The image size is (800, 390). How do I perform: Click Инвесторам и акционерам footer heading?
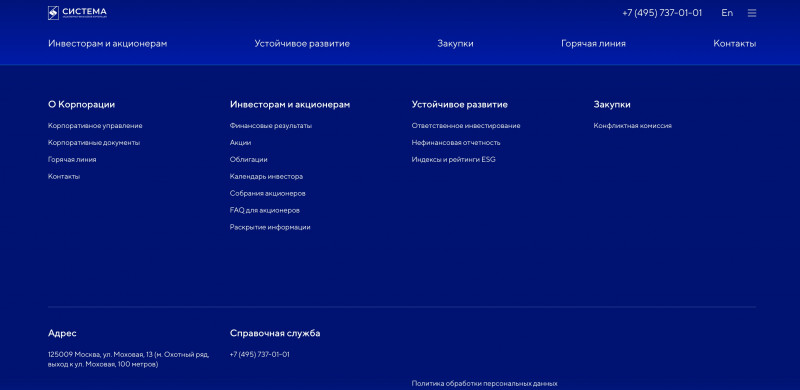tap(290, 104)
